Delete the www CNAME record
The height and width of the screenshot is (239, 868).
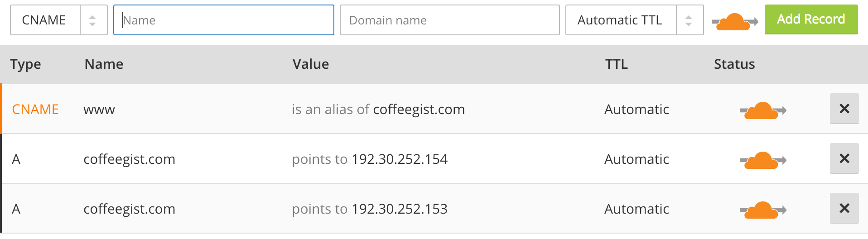pos(844,109)
